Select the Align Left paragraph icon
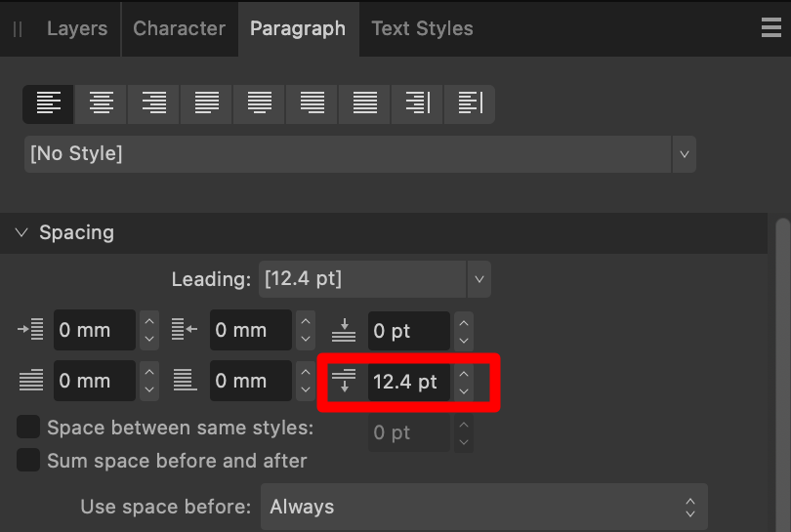This screenshot has height=532, width=791. click(x=49, y=103)
